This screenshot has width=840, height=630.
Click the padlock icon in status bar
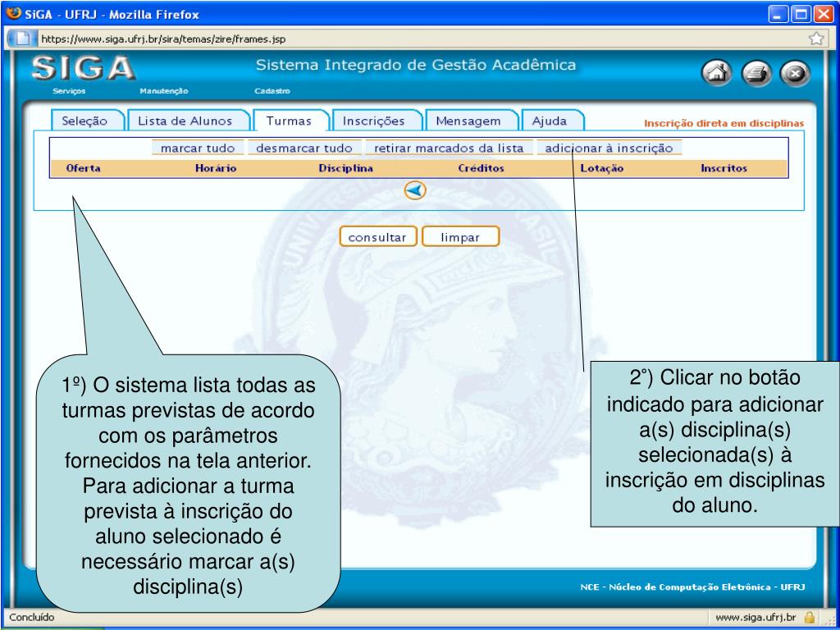tap(810, 617)
